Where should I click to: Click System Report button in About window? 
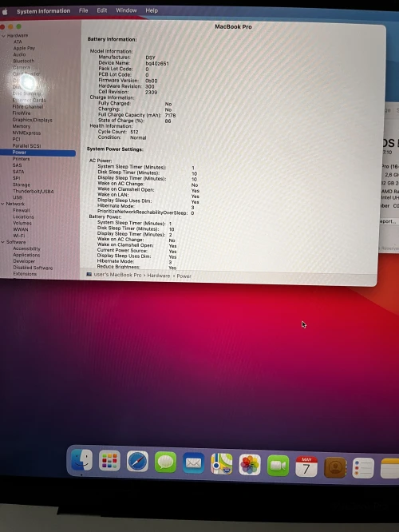coord(389,221)
